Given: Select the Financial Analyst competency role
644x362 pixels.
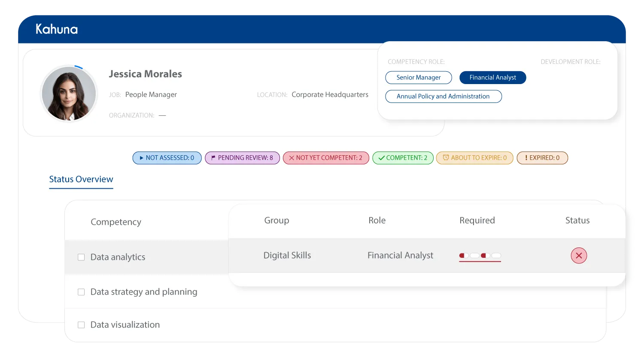Looking at the screenshot, I should click(492, 77).
